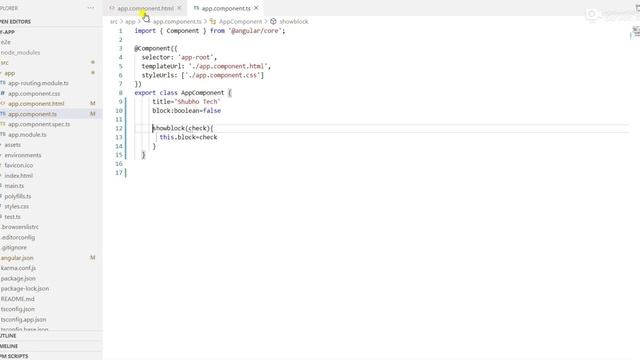
Task: Open .browserslistrc file
Action: pyautogui.click(x=20, y=227)
